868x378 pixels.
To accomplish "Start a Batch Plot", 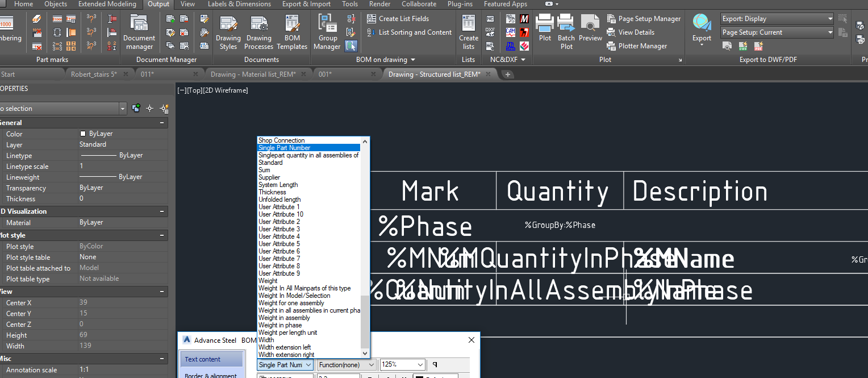I will pyautogui.click(x=566, y=28).
